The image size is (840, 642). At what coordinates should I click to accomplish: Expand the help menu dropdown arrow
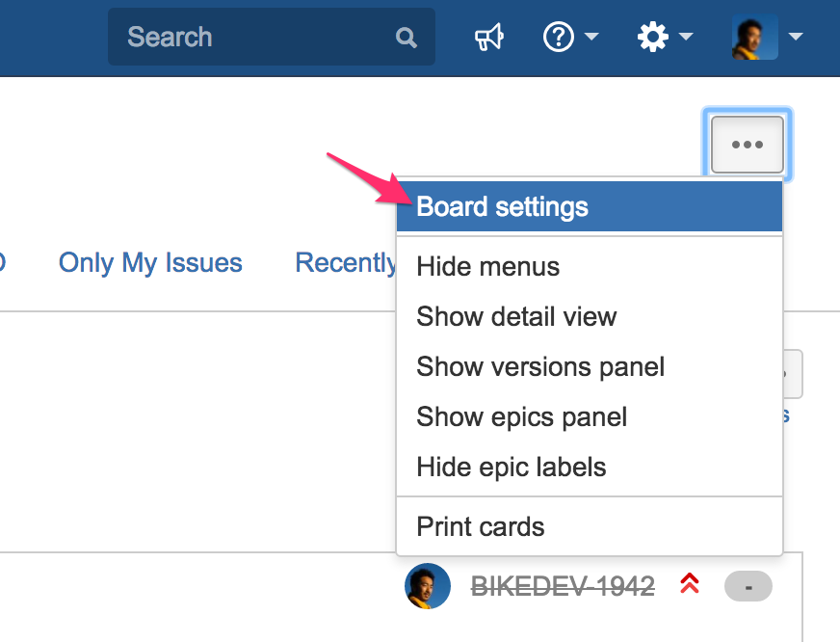tap(591, 37)
